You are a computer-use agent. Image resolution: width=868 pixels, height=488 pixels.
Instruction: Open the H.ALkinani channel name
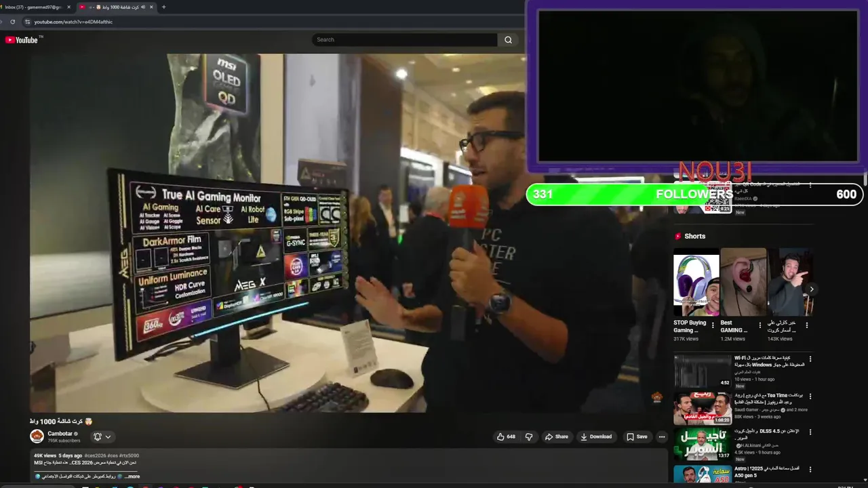[759, 445]
